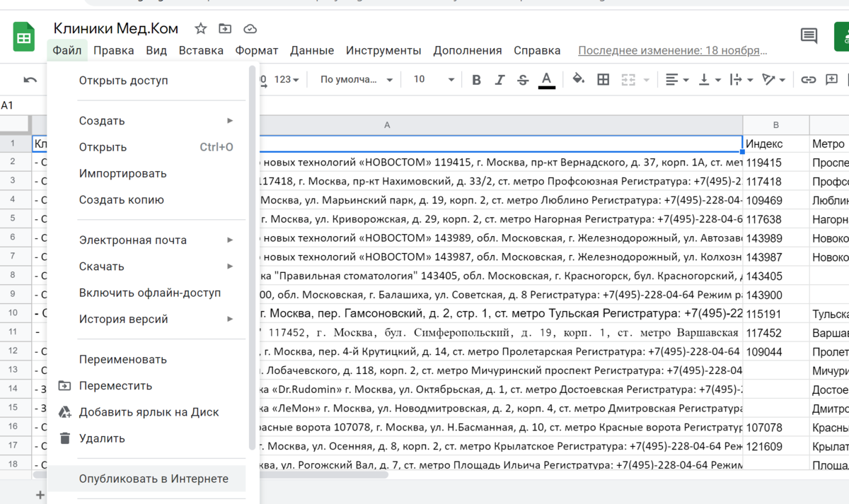Open the number format 123 dropdown
The width and height of the screenshot is (849, 504).
tap(287, 80)
